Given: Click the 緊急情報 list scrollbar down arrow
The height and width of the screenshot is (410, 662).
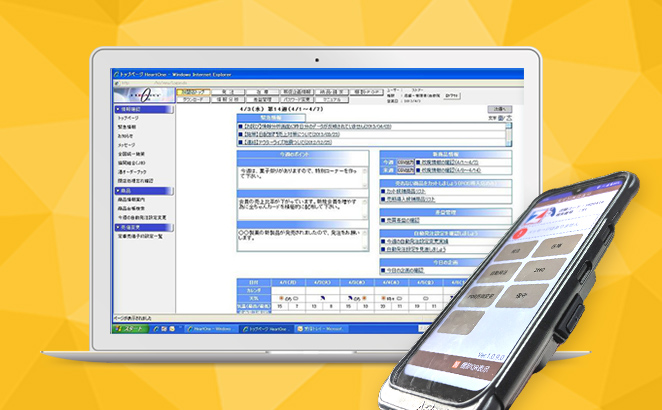Looking at the screenshot, I should click(x=509, y=143).
